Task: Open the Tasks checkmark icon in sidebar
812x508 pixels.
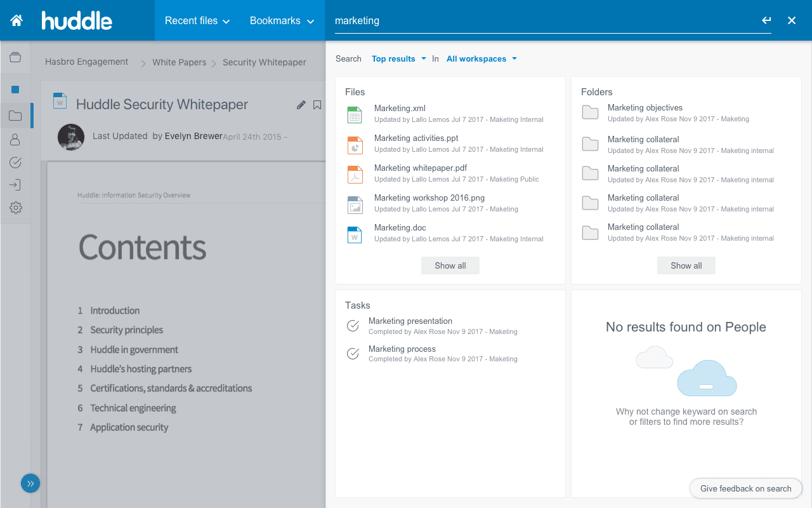Action: pyautogui.click(x=15, y=163)
